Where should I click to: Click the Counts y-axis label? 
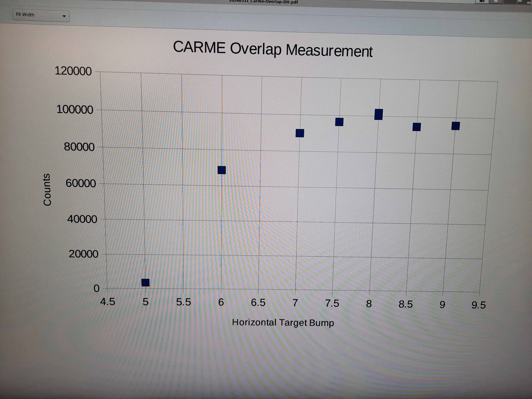(47, 190)
